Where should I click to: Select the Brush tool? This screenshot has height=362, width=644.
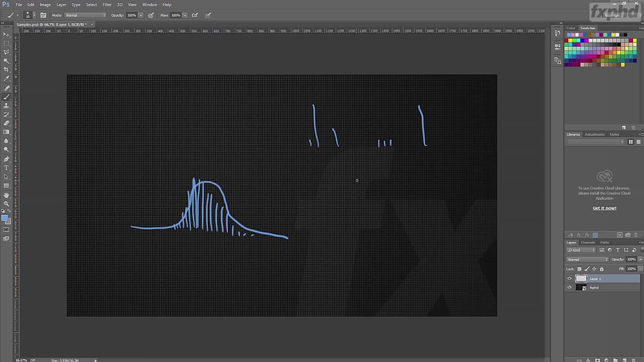click(x=6, y=97)
